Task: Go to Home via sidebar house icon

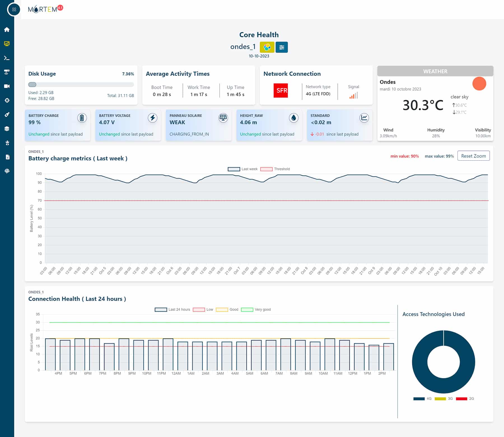Action: (x=7, y=30)
